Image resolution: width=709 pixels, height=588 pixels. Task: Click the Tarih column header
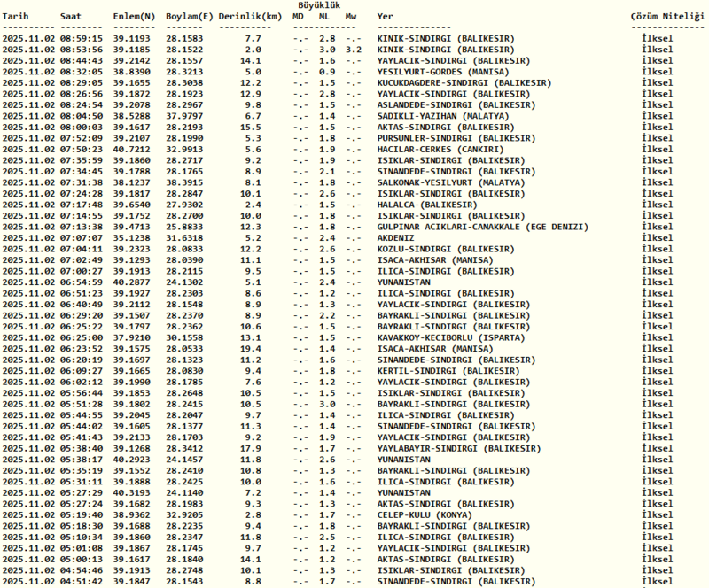coord(16,17)
